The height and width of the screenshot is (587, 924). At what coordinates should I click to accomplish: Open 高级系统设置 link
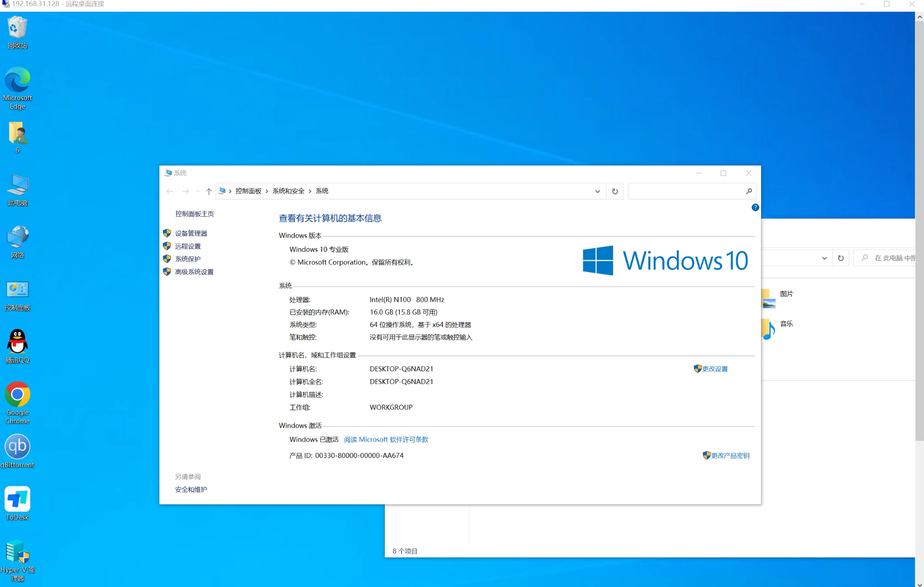194,272
